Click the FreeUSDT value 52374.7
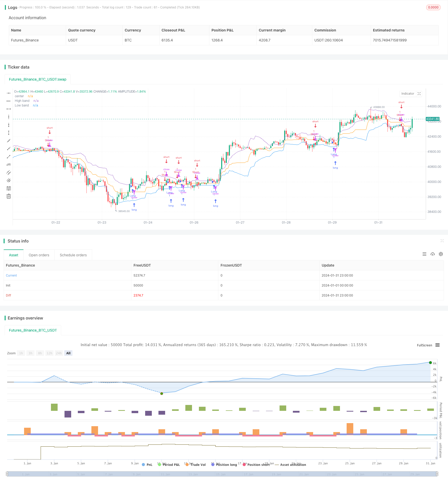 click(139, 276)
